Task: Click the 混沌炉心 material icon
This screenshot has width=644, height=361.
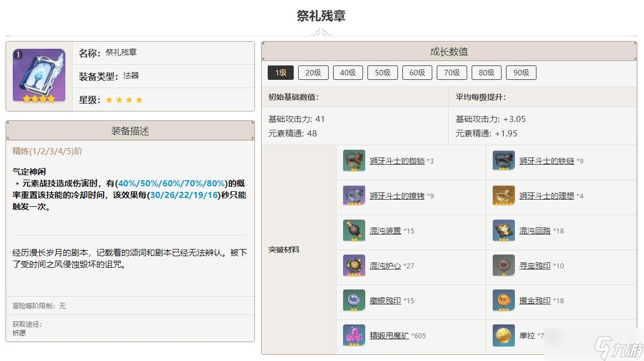Action: click(354, 266)
